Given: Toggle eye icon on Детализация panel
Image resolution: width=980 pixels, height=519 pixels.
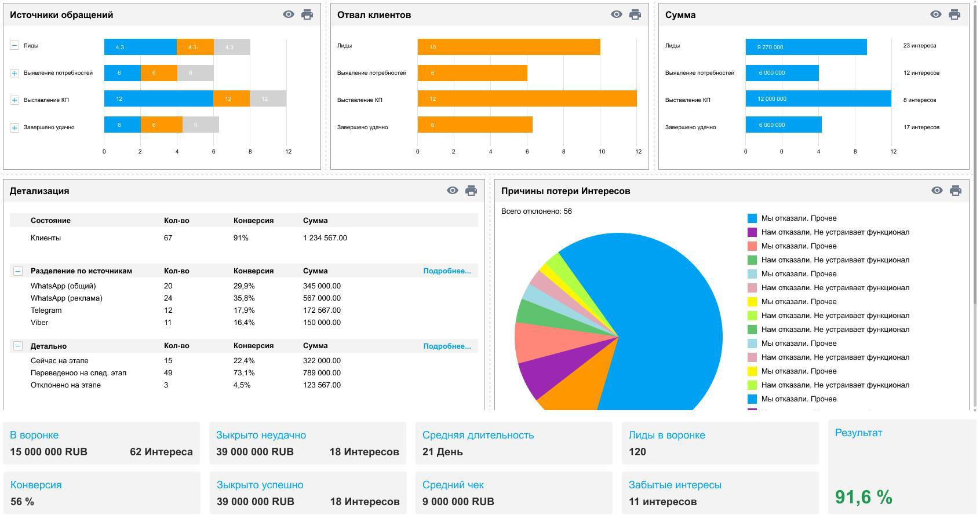Looking at the screenshot, I should coord(453,191).
